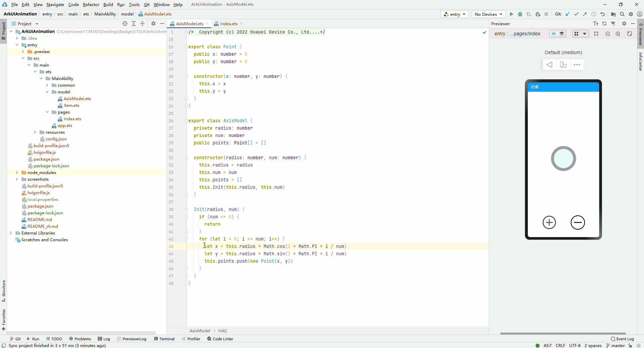Toggle Inspector mode in Previewer
This screenshot has width=644, height=348.
[x=554, y=34]
